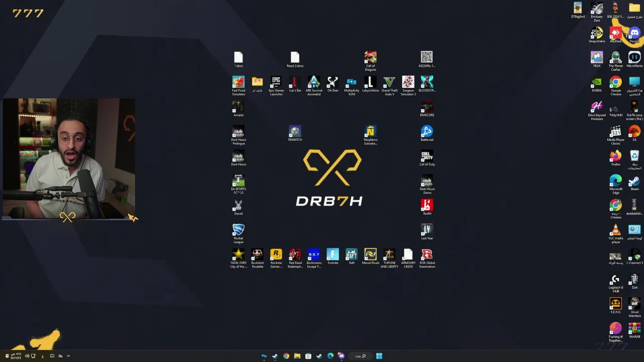This screenshot has height=362, width=644.
Task: Click the NVIDIA desktop shortcut
Action: [597, 84]
